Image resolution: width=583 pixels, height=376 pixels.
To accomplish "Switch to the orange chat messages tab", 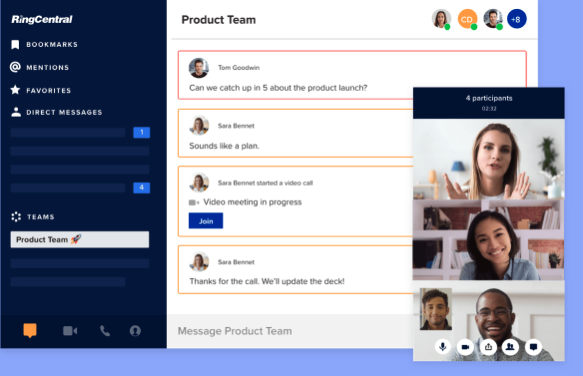I will (30, 330).
